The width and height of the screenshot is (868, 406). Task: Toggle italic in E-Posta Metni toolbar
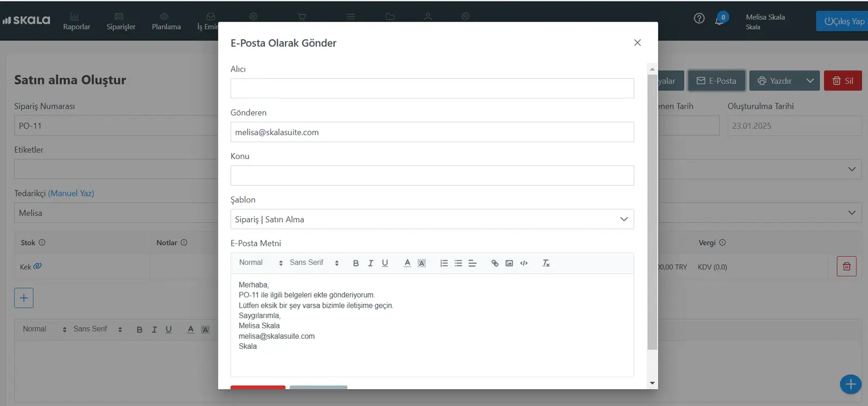371,263
